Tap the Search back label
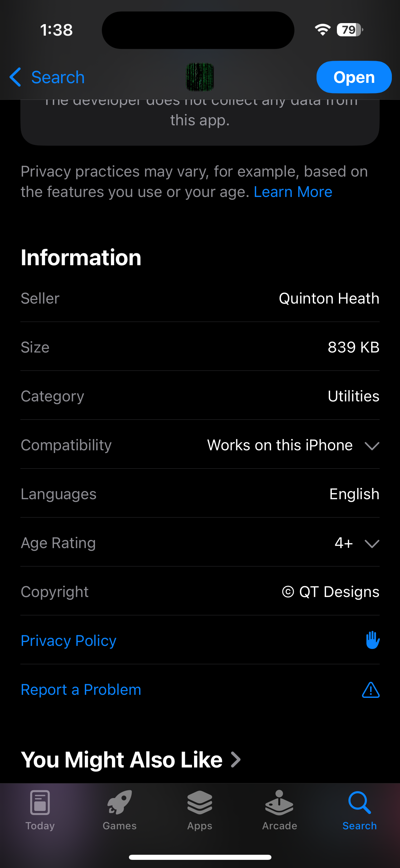This screenshot has height=868, width=400. point(58,77)
